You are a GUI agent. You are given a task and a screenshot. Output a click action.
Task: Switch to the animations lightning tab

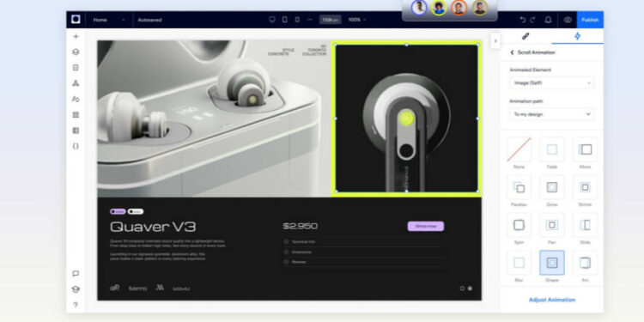(578, 36)
